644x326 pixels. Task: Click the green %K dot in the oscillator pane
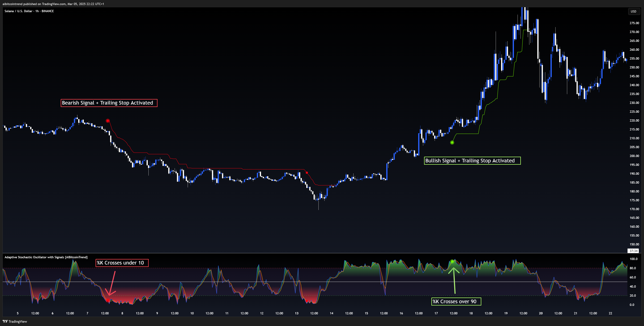pos(452,262)
